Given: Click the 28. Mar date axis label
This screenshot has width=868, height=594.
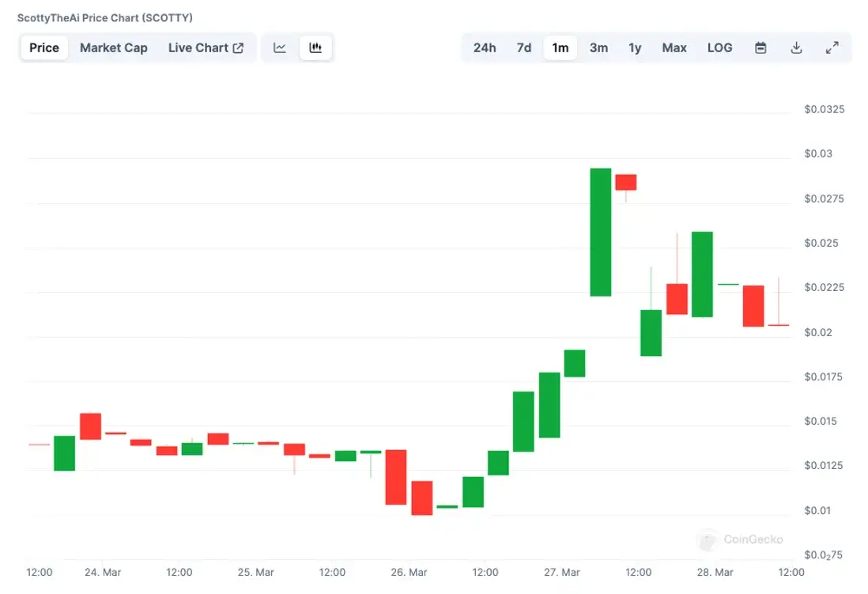Looking at the screenshot, I should coord(715,573).
